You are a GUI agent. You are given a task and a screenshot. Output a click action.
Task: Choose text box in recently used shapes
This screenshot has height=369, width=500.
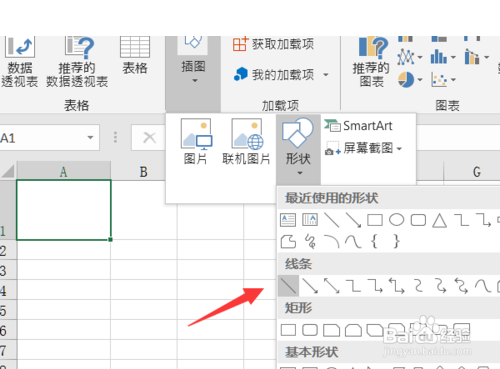[x=288, y=220]
